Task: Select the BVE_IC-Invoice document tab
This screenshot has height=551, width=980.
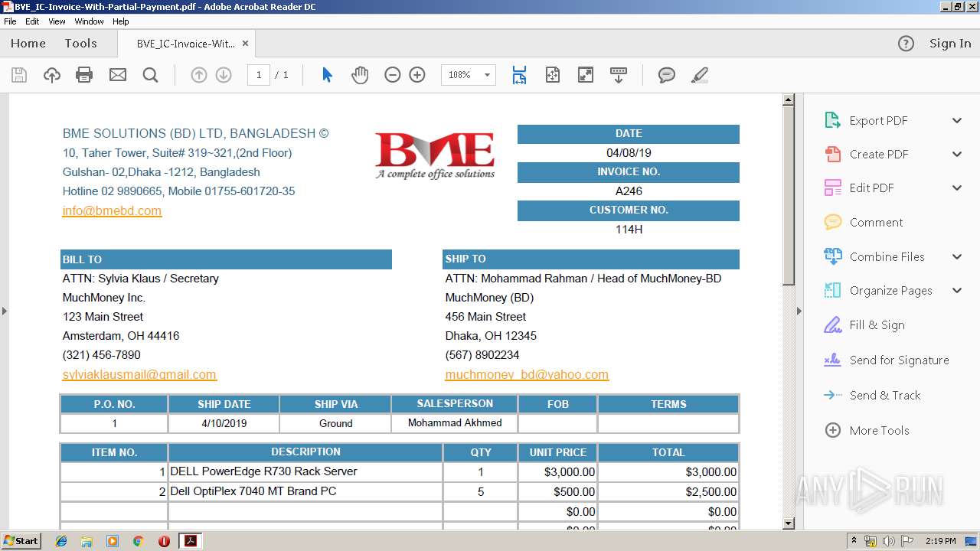Action: pyautogui.click(x=185, y=44)
